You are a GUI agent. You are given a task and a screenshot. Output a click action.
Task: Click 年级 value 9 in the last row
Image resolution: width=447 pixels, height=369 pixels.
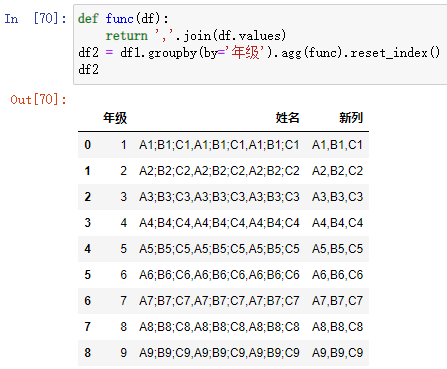pyautogui.click(x=124, y=353)
